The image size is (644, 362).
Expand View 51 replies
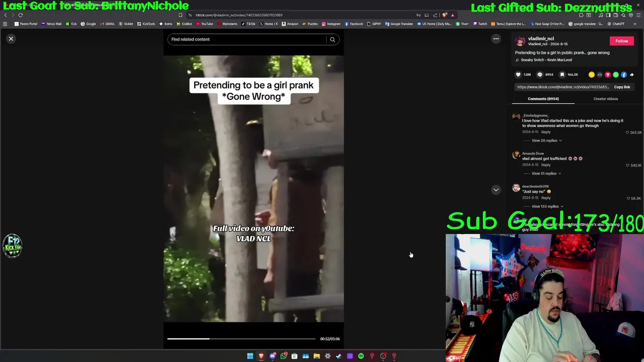tap(546, 173)
